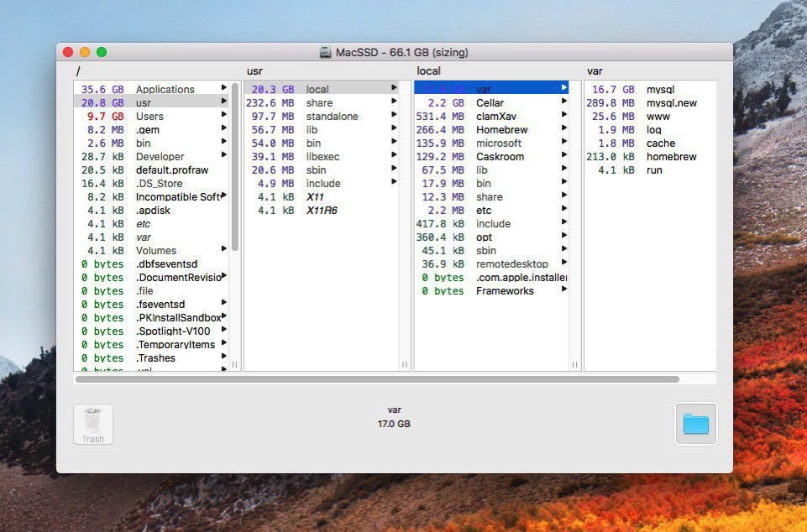
Task: Click the Trash icon button
Action: tap(92, 424)
